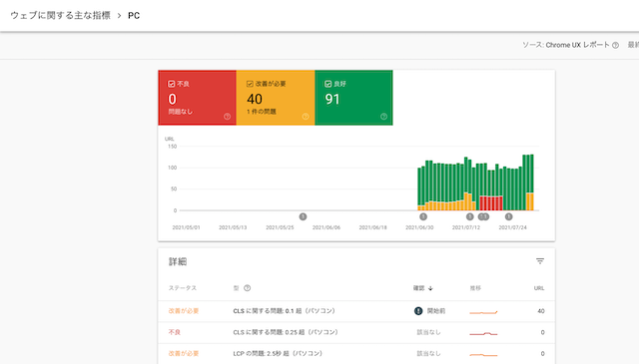Open help icon in orange 改善が必要 card

(306, 117)
